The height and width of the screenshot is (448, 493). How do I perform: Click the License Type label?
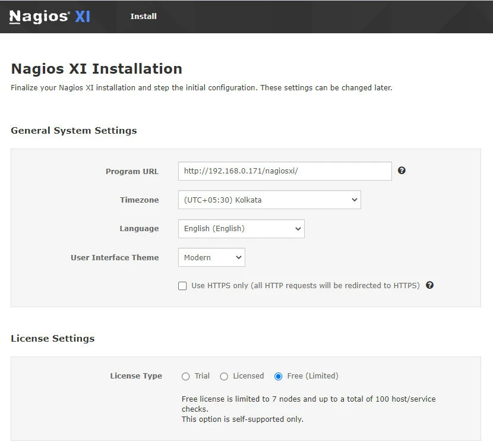[136, 376]
